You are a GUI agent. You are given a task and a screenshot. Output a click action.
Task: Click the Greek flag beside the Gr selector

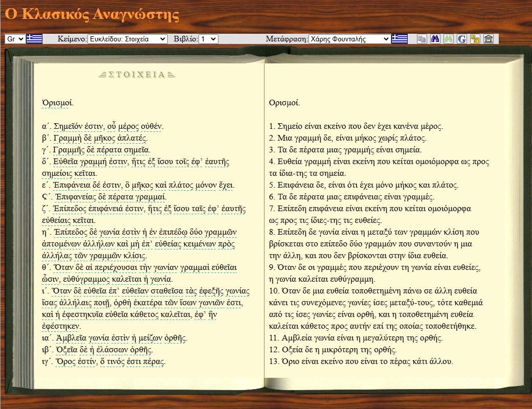coord(34,39)
